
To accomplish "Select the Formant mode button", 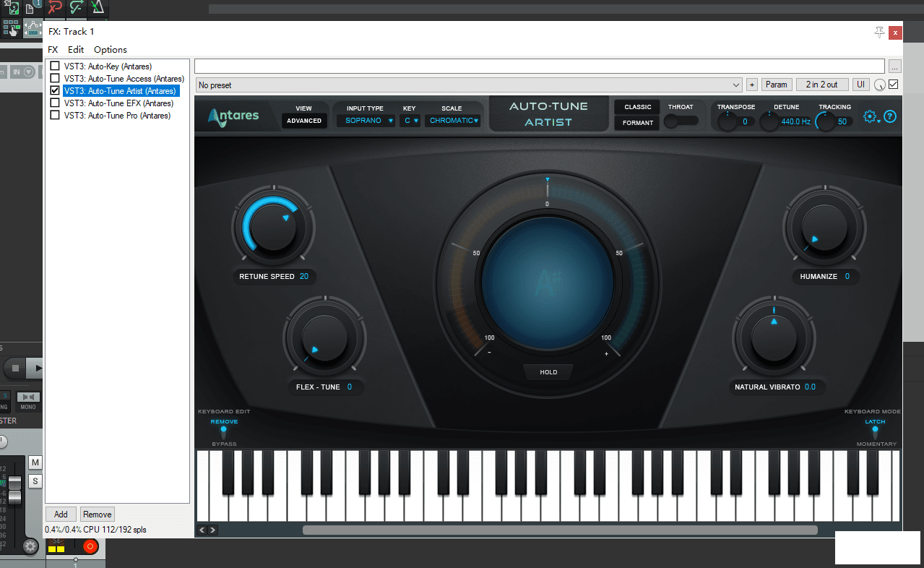I will tap(638, 123).
